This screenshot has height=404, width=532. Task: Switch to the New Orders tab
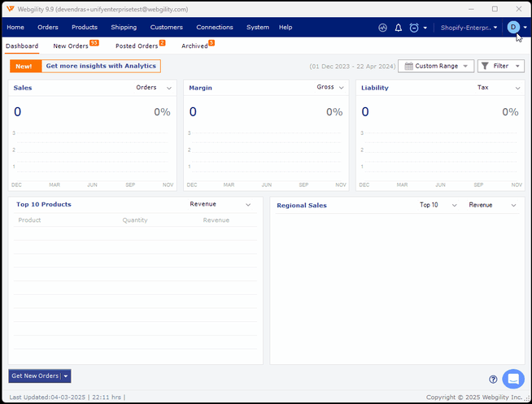pos(71,46)
